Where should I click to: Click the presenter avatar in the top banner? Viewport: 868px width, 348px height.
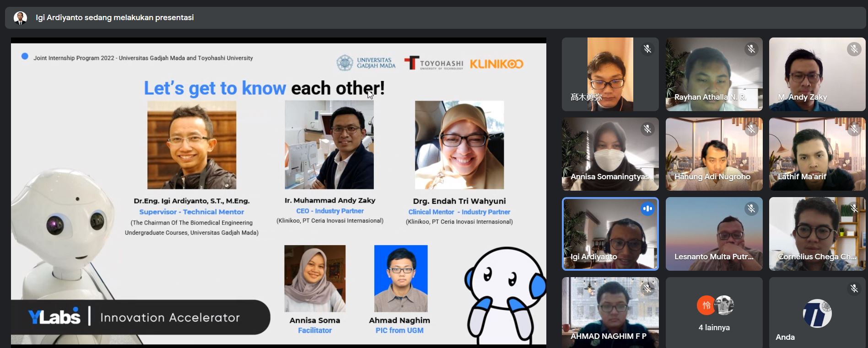coord(20,18)
